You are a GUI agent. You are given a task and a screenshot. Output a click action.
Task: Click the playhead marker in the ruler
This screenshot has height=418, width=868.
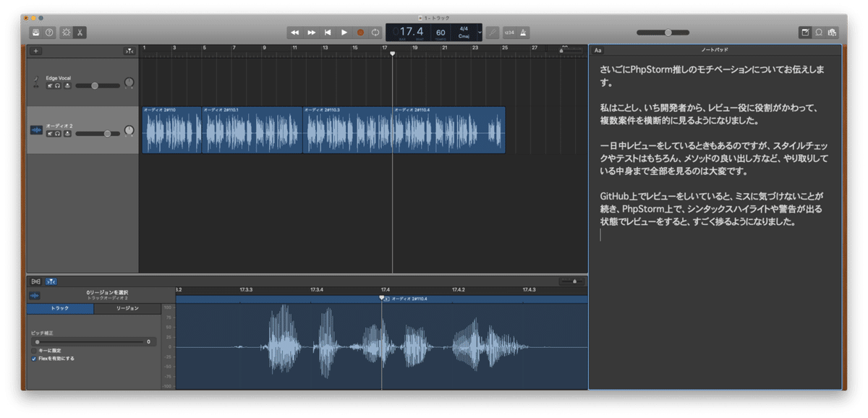tap(392, 54)
